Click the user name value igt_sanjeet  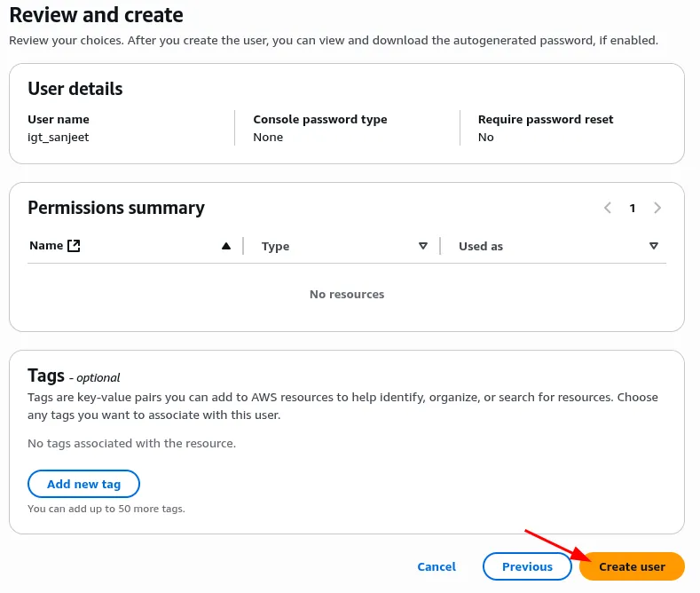tap(59, 137)
